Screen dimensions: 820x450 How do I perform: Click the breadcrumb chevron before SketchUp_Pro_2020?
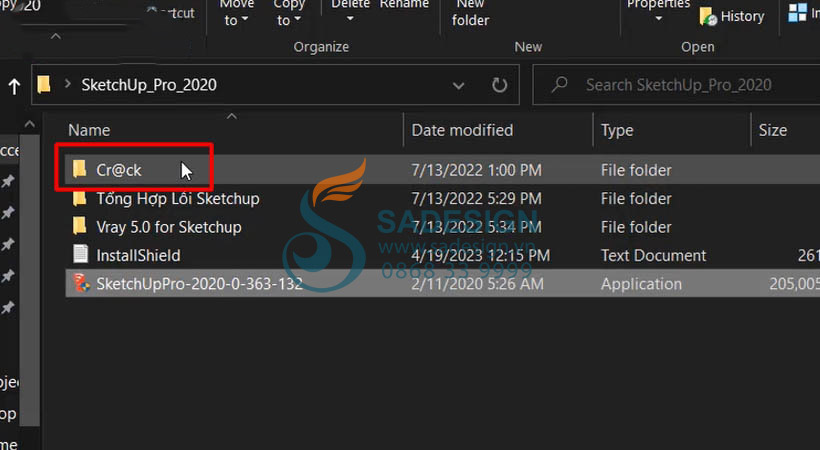pos(67,84)
